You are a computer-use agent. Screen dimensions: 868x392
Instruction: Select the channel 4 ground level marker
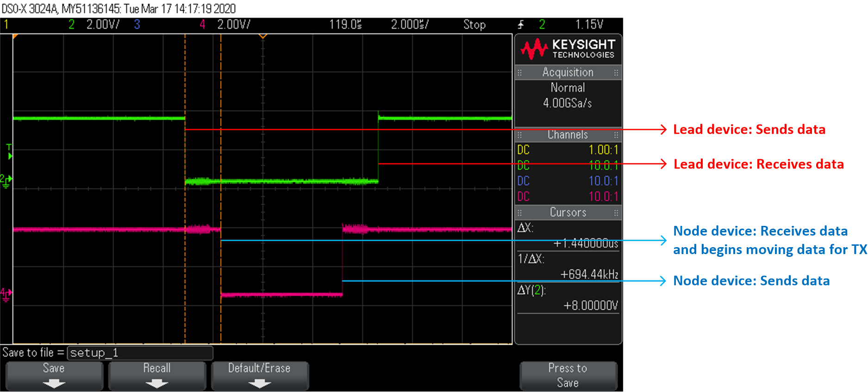tap(6, 294)
